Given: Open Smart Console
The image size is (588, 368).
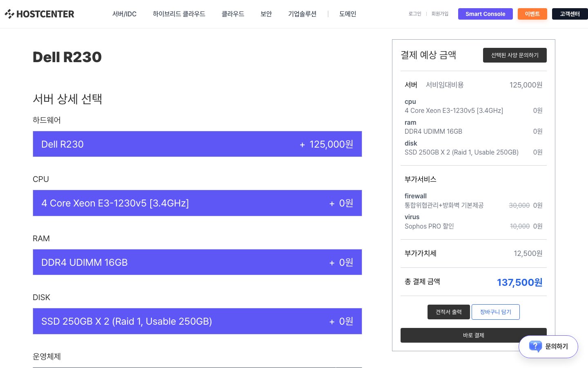Looking at the screenshot, I should (486, 14).
